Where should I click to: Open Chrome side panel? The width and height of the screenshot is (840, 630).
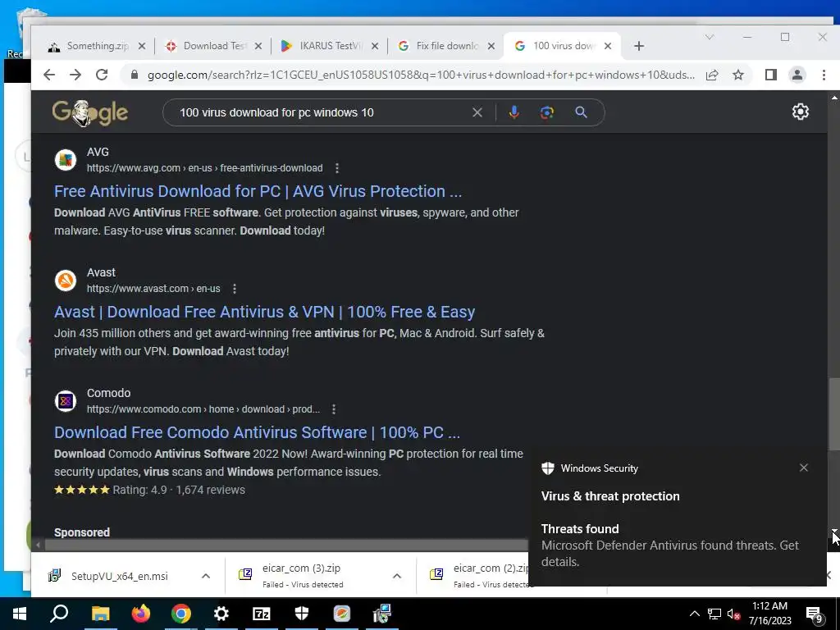pyautogui.click(x=771, y=75)
